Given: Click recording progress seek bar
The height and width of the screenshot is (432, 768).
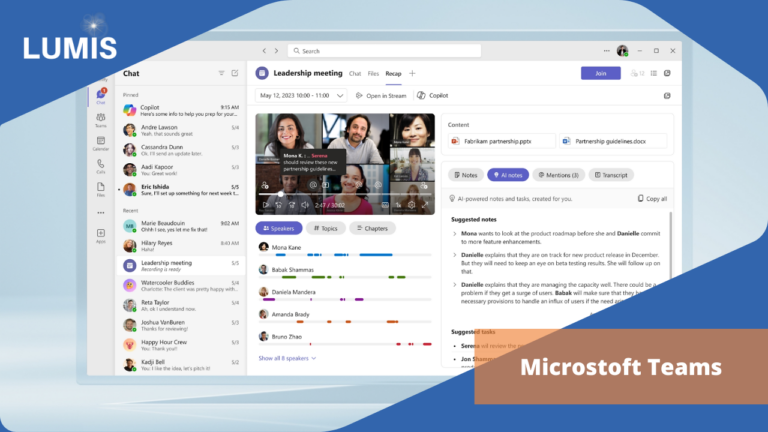Looking at the screenshot, I should [345, 194].
